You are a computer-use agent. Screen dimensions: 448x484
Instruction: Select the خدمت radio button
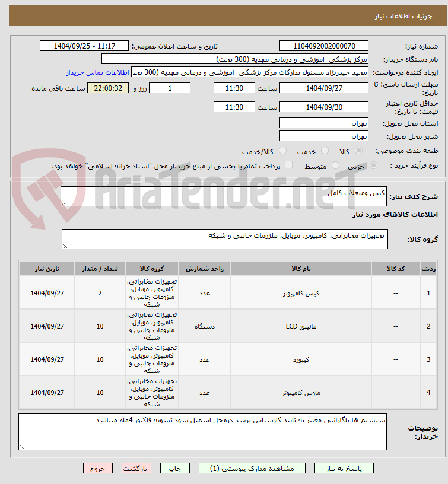pyautogui.click(x=325, y=151)
